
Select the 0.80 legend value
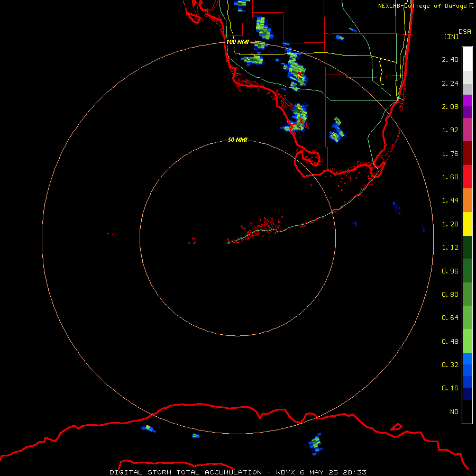point(450,295)
